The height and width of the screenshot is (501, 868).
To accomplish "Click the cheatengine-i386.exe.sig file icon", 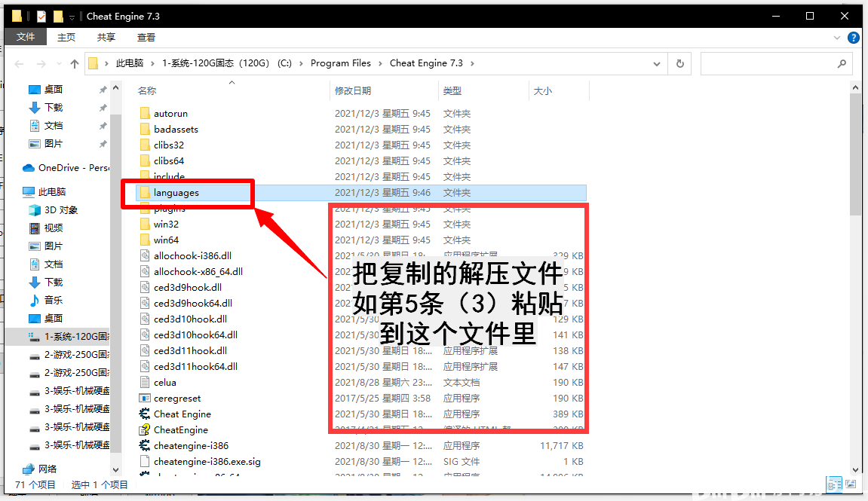I will [x=145, y=461].
